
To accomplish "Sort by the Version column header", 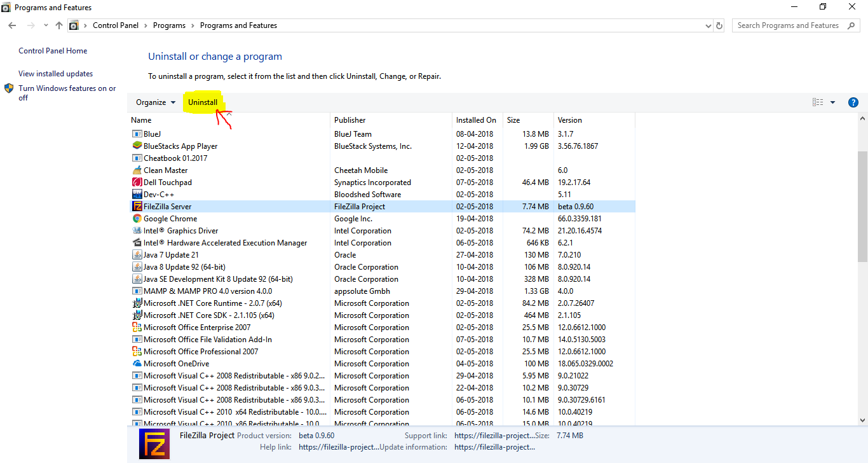I will 594,120.
